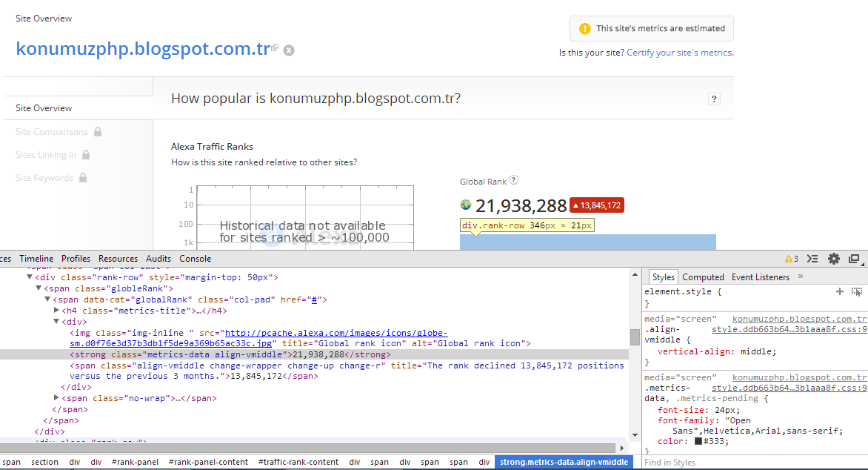The width and height of the screenshot is (868, 470).
Task: Click the red 13,845,172 rank change badge
Action: click(597, 205)
